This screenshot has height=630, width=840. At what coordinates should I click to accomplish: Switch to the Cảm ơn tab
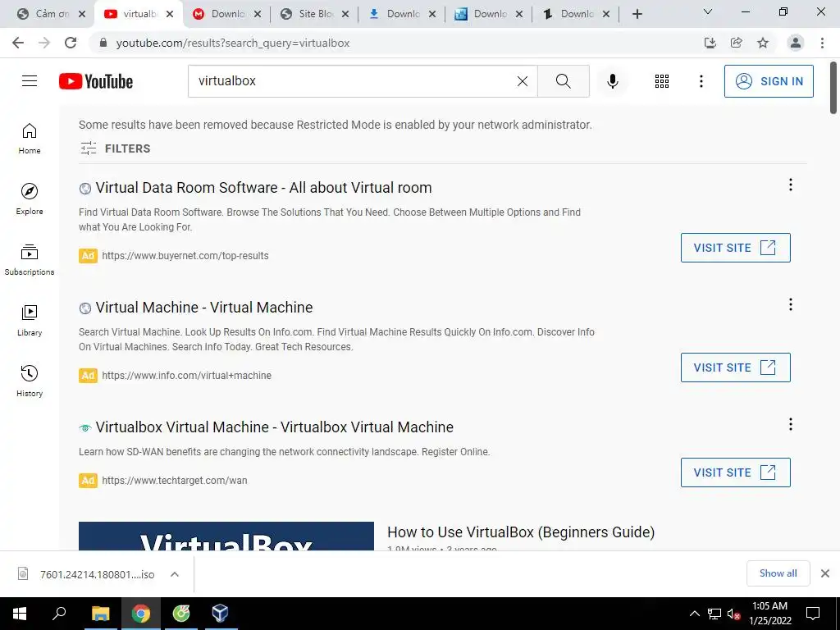(46, 14)
